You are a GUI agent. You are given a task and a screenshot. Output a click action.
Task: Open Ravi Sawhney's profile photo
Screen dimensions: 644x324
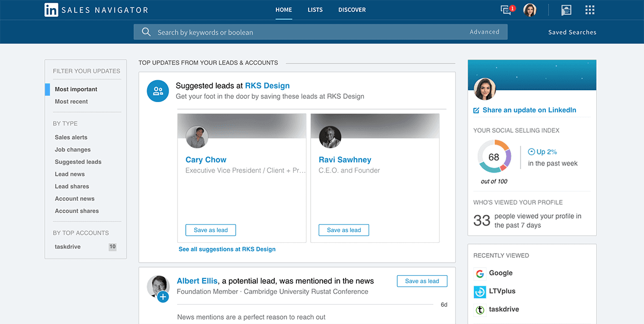(330, 137)
